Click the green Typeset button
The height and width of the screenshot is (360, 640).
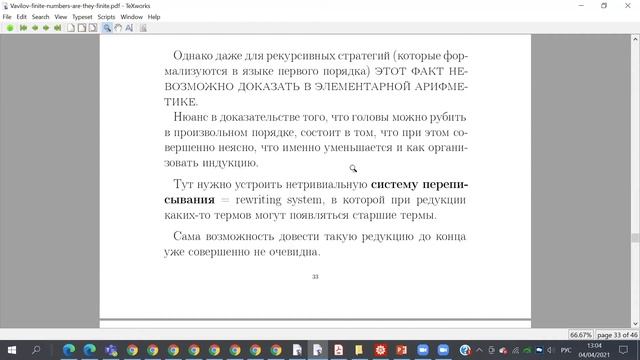pos(10,28)
